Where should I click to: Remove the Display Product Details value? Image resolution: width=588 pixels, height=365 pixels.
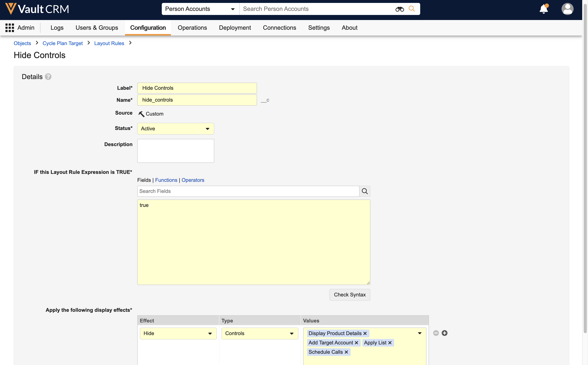click(x=365, y=333)
